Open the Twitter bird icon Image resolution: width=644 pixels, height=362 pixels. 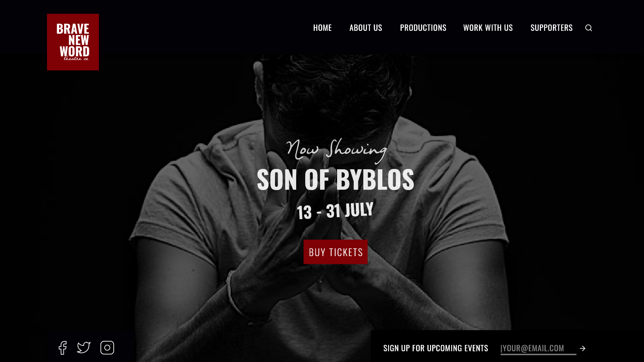coord(84,348)
